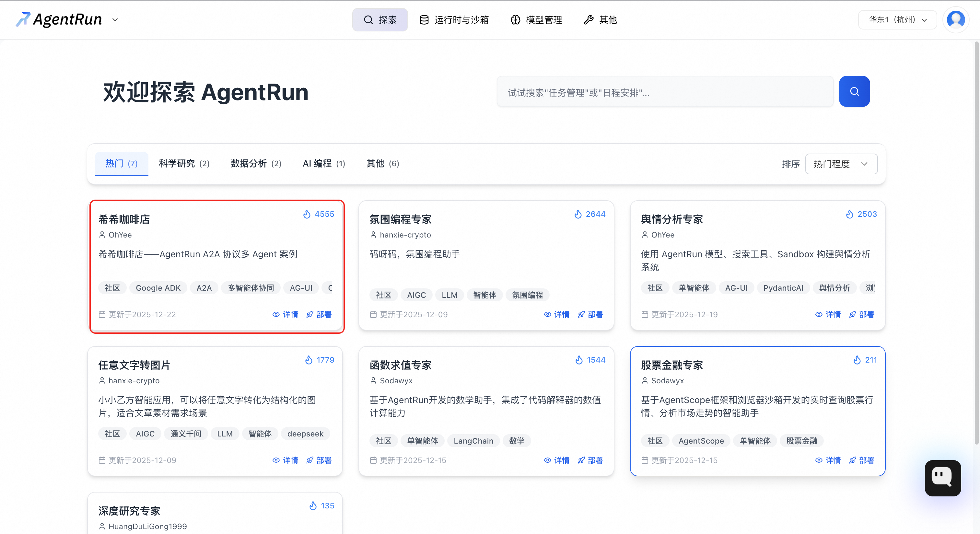The image size is (980, 534).
Task: Click the 模型管理 brain icon in navbar
Action: coord(515,20)
